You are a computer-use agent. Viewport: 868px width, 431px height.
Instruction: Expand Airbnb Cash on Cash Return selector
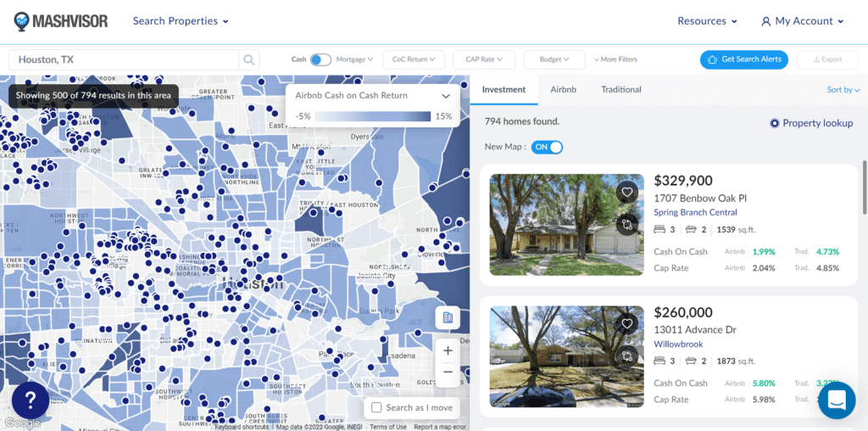click(x=444, y=96)
